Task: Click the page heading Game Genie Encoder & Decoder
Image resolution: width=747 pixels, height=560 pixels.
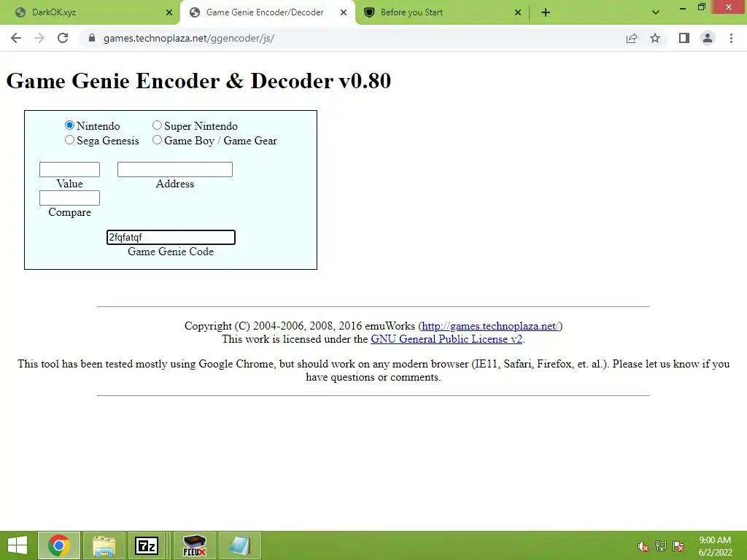Action: click(x=198, y=80)
